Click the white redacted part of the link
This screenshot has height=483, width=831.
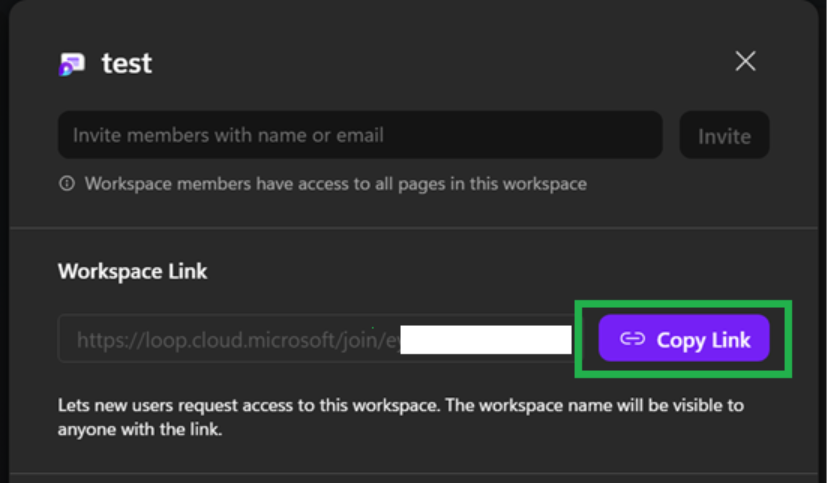tap(486, 339)
